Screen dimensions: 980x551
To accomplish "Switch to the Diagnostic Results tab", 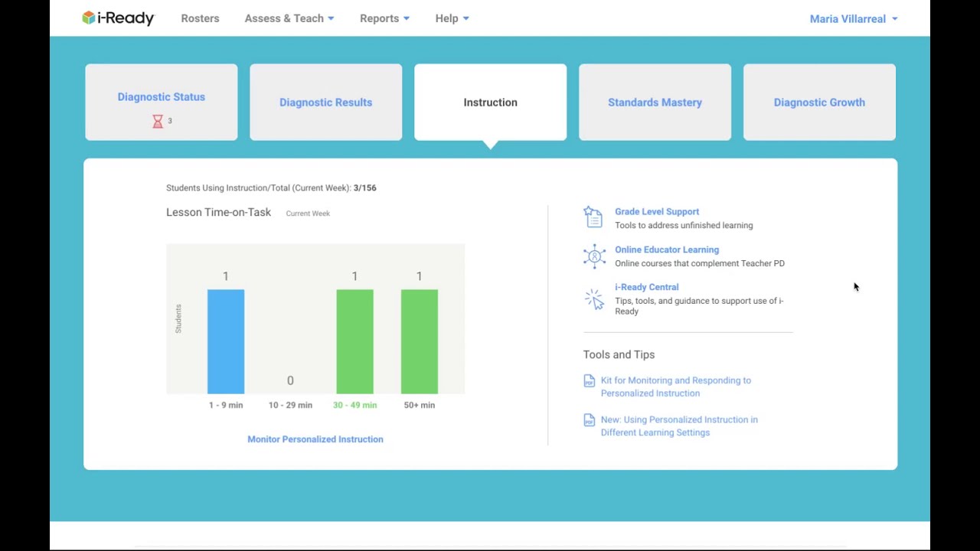I will point(326,103).
